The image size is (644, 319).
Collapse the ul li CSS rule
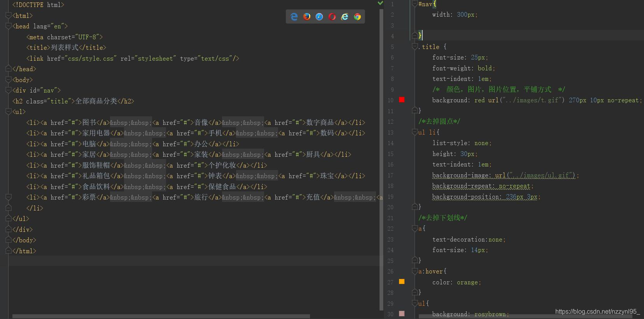[415, 132]
